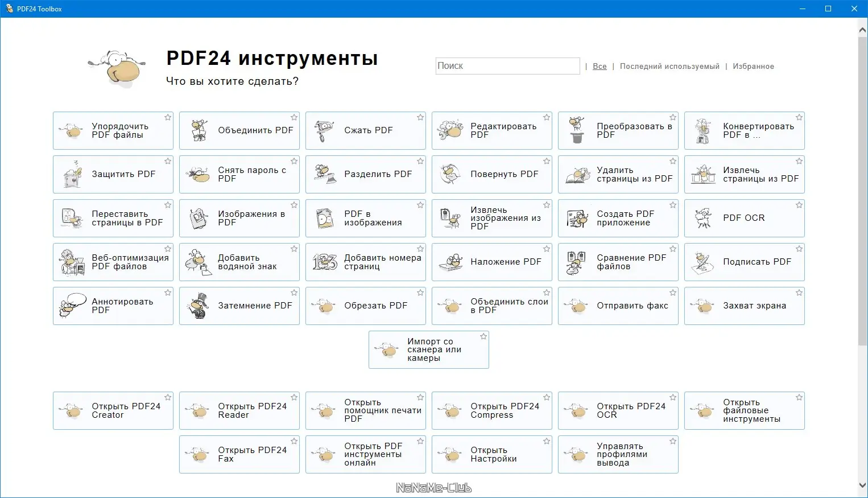This screenshot has height=498, width=868.
Task: Toggle the favorite star on Объединить PDF
Action: (x=294, y=118)
